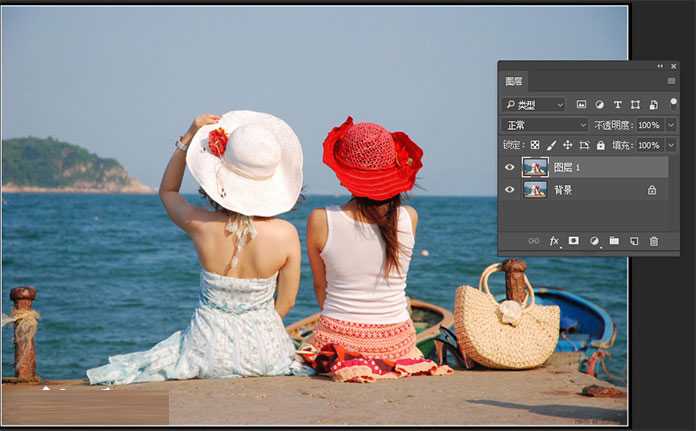Lock all attributes with padlock icon
This screenshot has width=696, height=431.
click(x=601, y=145)
